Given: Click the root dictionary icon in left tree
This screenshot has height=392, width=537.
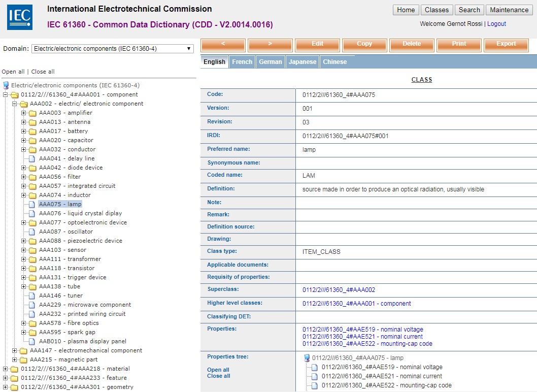Looking at the screenshot, I should (x=6, y=85).
